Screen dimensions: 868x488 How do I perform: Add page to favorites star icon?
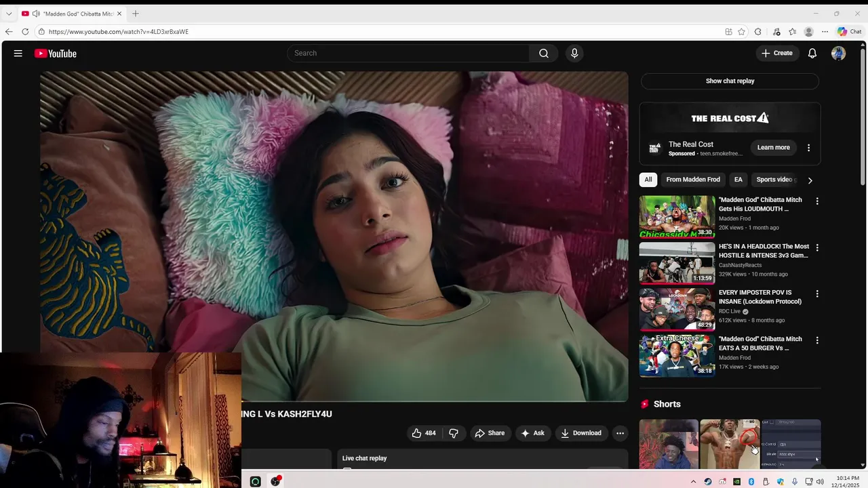point(742,32)
